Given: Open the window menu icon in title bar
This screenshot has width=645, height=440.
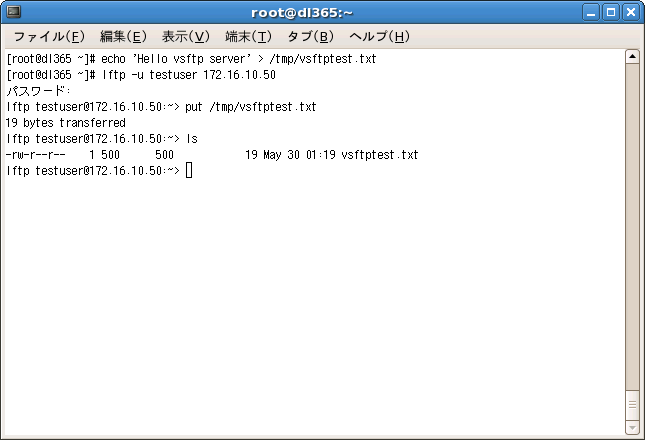Looking at the screenshot, I should (x=13, y=13).
